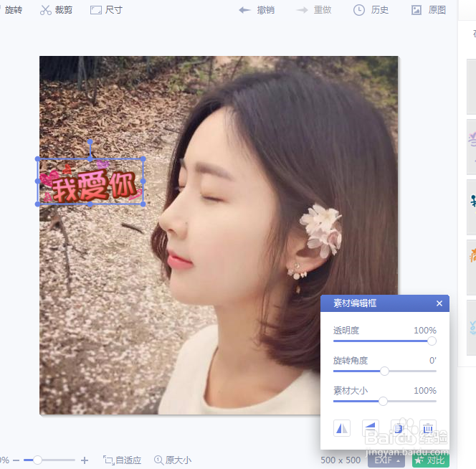Click the merge-sticker icon beside the trash icon

(399, 428)
